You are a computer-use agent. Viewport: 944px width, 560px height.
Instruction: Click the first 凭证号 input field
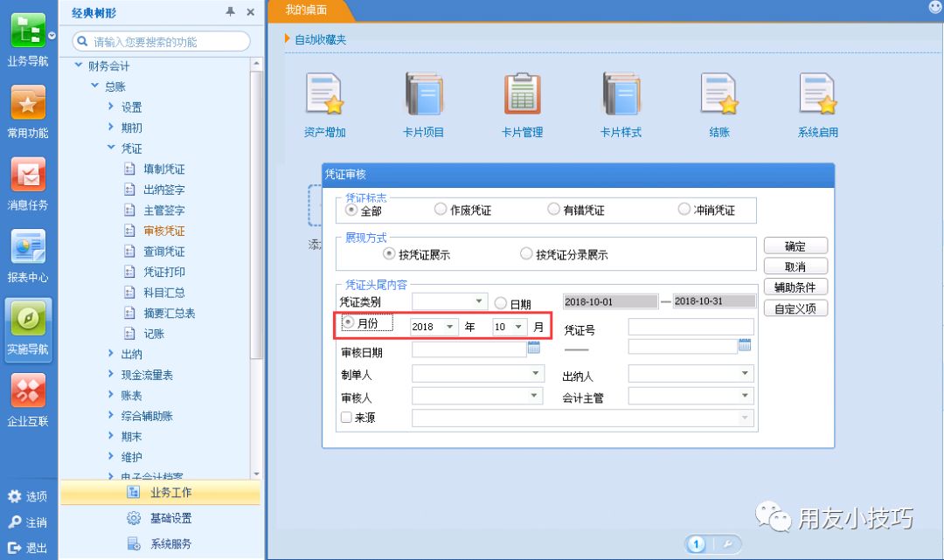point(691,328)
